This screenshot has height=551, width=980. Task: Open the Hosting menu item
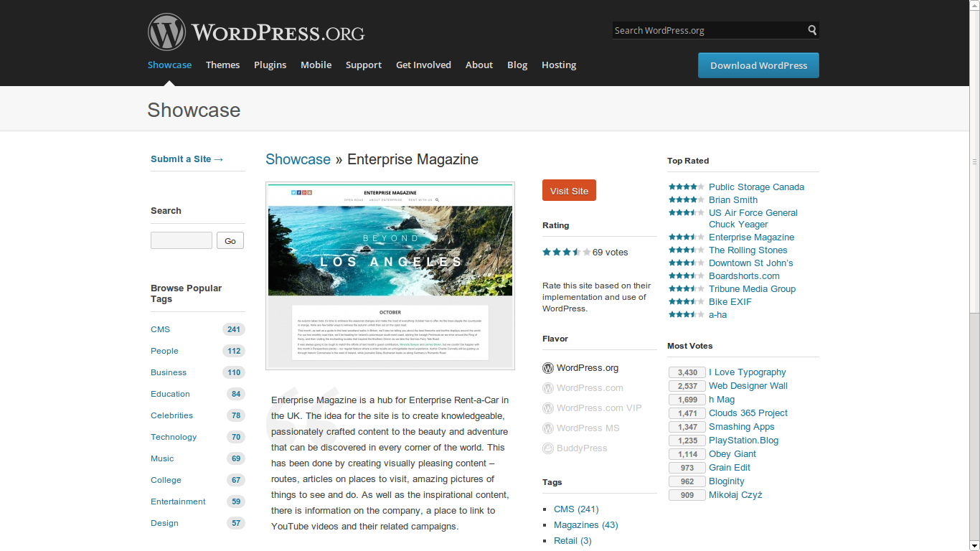(x=559, y=65)
